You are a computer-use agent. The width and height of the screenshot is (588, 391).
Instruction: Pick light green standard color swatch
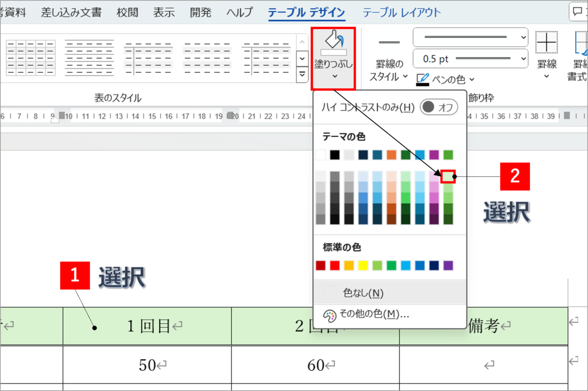[x=377, y=265]
